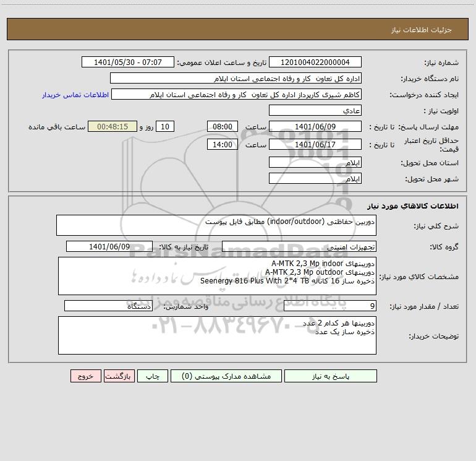
Task: Click the توضیحات خریدار text area
Action: [x=217, y=335]
